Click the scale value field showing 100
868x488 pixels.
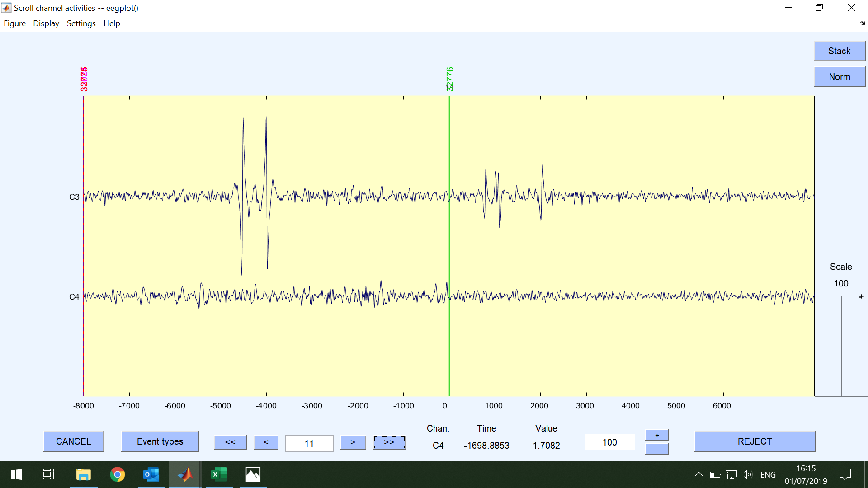610,442
